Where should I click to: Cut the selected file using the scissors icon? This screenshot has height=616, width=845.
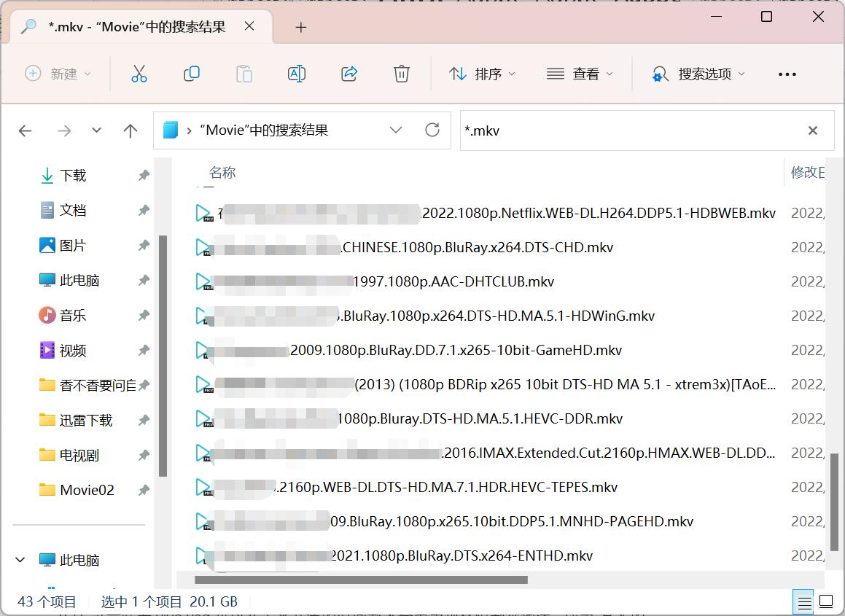click(139, 73)
